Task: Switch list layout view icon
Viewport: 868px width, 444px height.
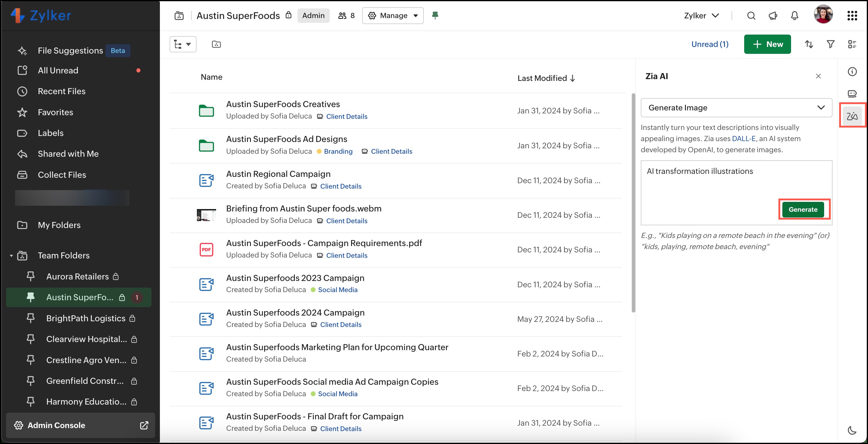Action: (852, 44)
